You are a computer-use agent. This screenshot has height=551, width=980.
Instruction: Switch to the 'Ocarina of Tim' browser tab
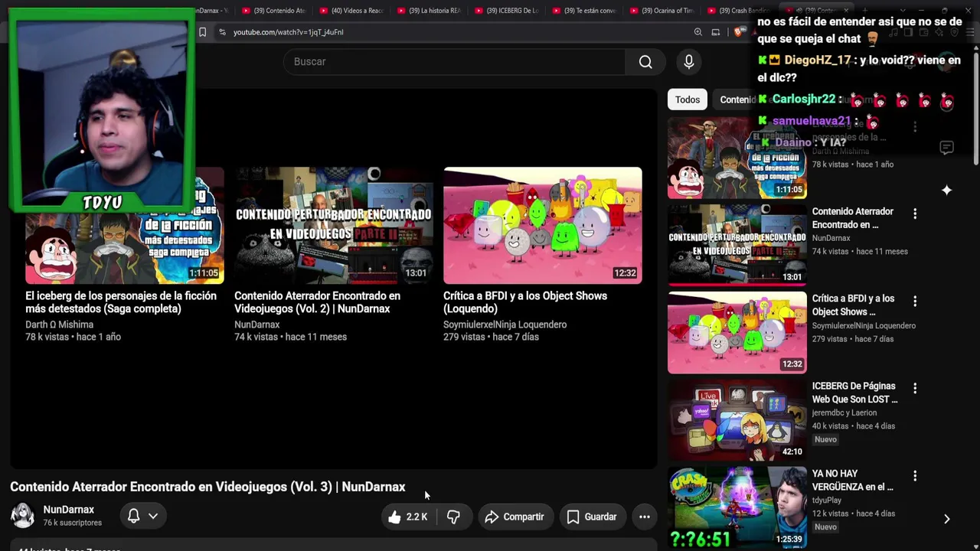click(x=662, y=11)
